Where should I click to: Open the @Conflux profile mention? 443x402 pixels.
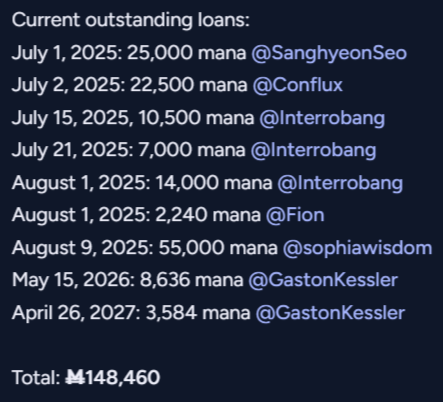click(x=297, y=85)
